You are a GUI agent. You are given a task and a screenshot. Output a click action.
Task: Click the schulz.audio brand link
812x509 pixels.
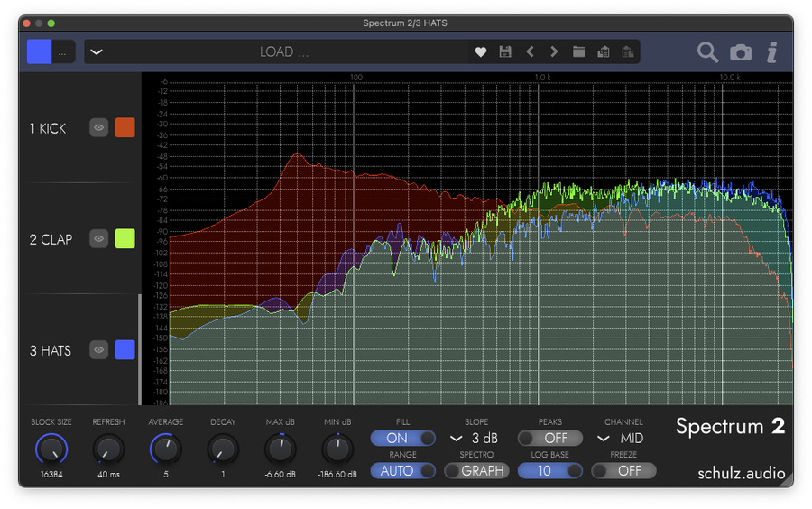741,473
